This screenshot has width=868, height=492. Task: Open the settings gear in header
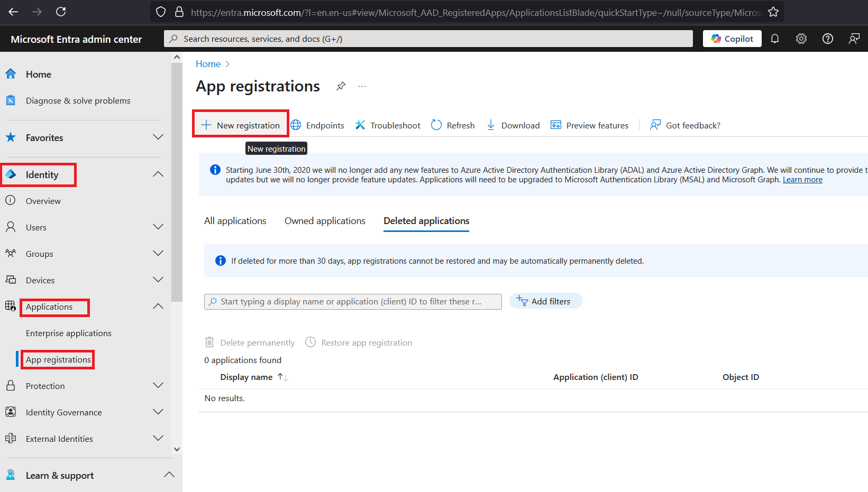tap(801, 39)
